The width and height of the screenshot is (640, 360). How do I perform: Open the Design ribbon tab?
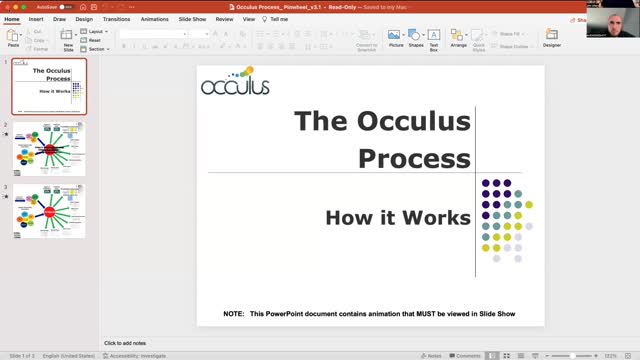point(84,19)
